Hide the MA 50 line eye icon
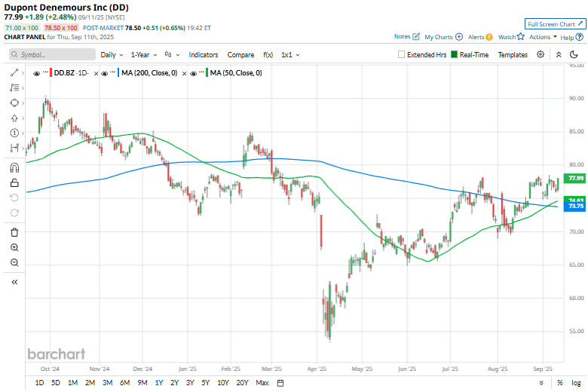The image size is (588, 392). 194,74
